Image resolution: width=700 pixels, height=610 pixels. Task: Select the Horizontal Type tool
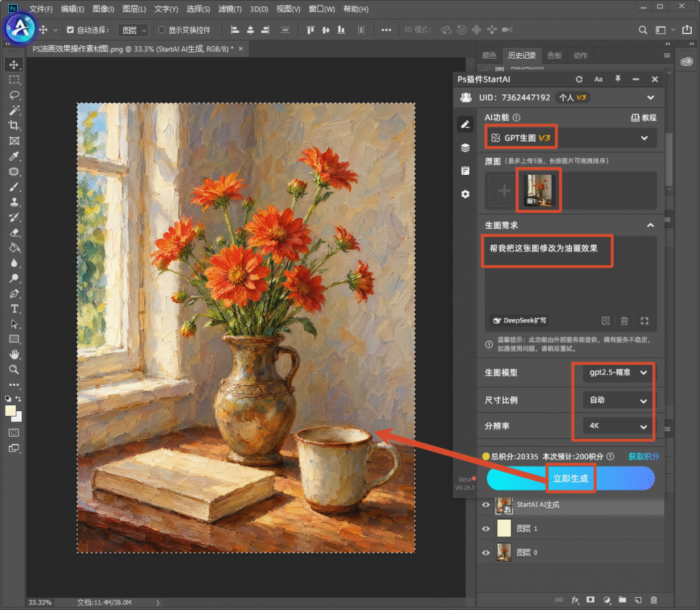14,309
